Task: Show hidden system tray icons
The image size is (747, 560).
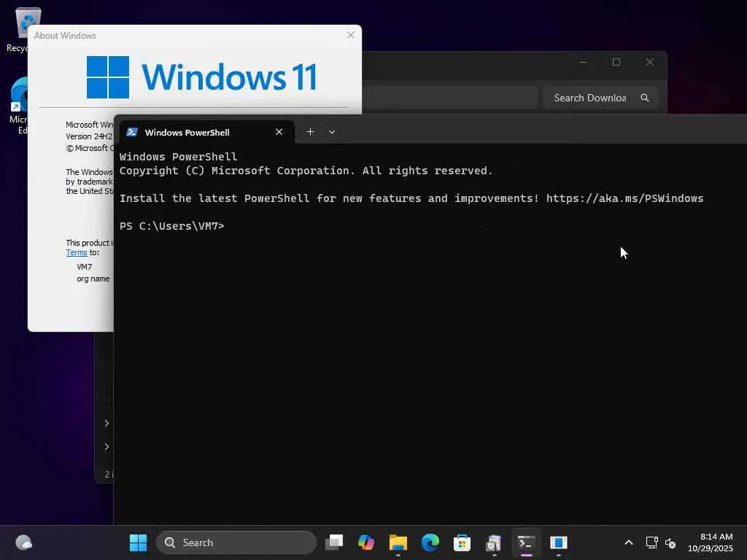Action: pyautogui.click(x=629, y=542)
